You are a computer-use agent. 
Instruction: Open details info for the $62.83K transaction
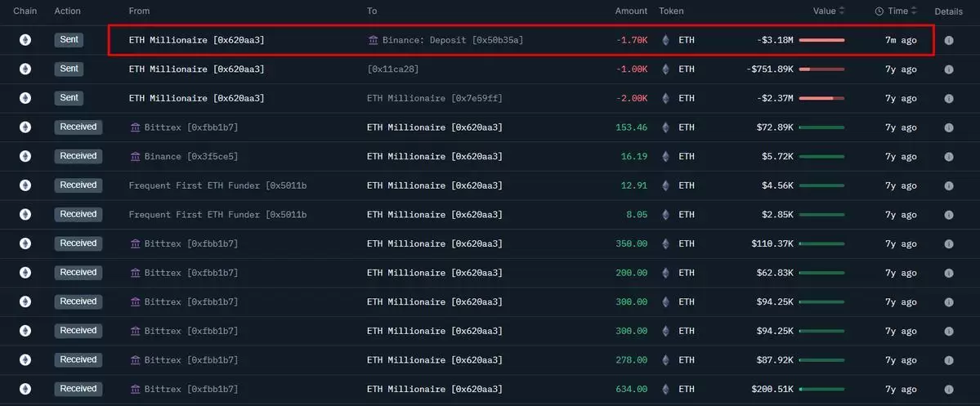(x=949, y=273)
